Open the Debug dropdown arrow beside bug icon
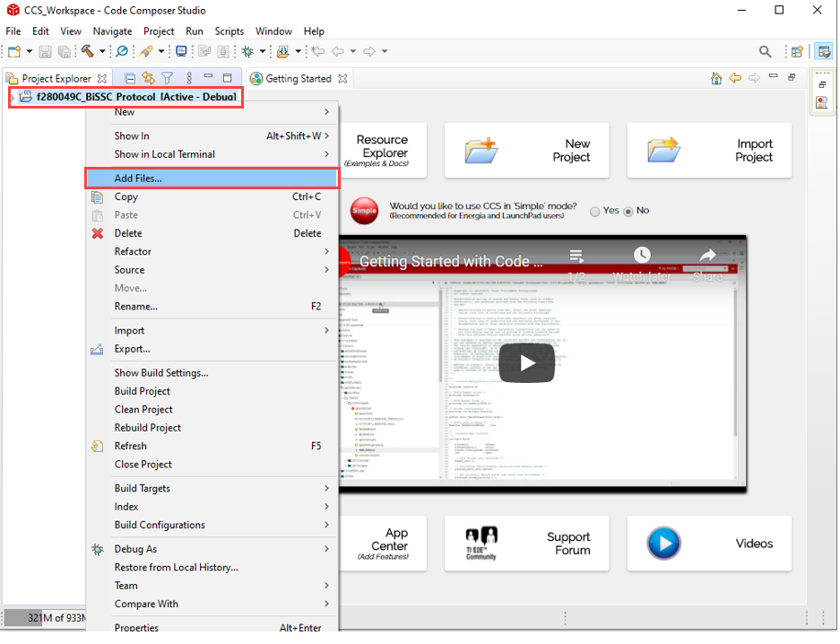Image resolution: width=840 pixels, height=644 pixels. [263, 52]
